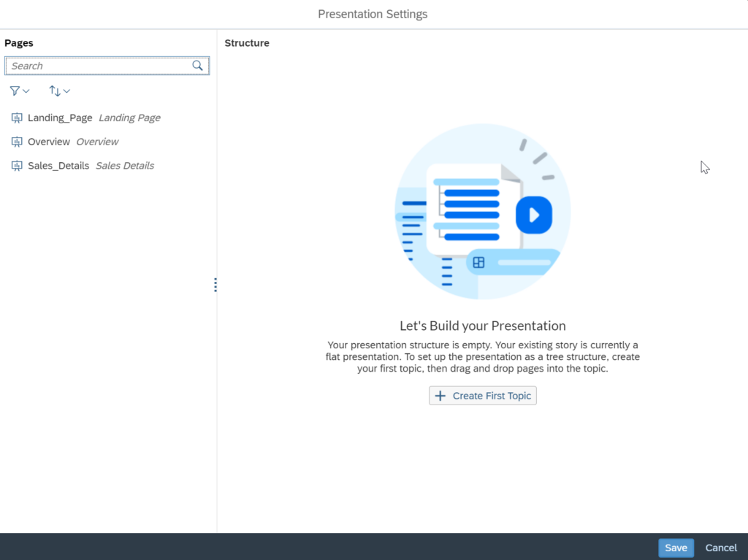Expand the sort dropdown chevron
Image resolution: width=748 pixels, height=560 pixels.
click(66, 91)
